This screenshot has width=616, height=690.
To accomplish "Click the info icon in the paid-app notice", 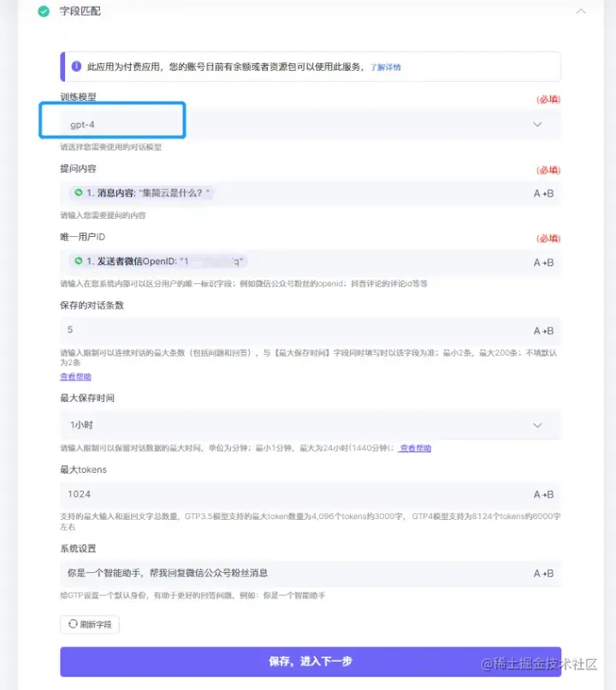I will pyautogui.click(x=76, y=67).
